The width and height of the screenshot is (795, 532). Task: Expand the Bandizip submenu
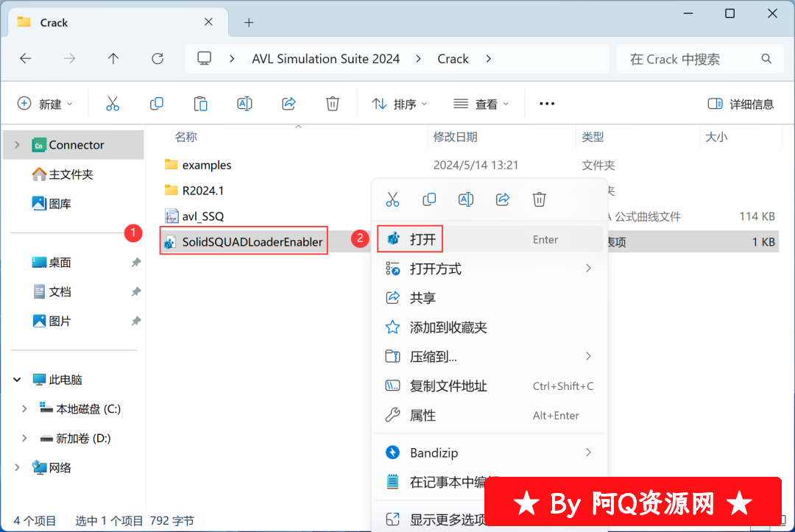point(588,452)
